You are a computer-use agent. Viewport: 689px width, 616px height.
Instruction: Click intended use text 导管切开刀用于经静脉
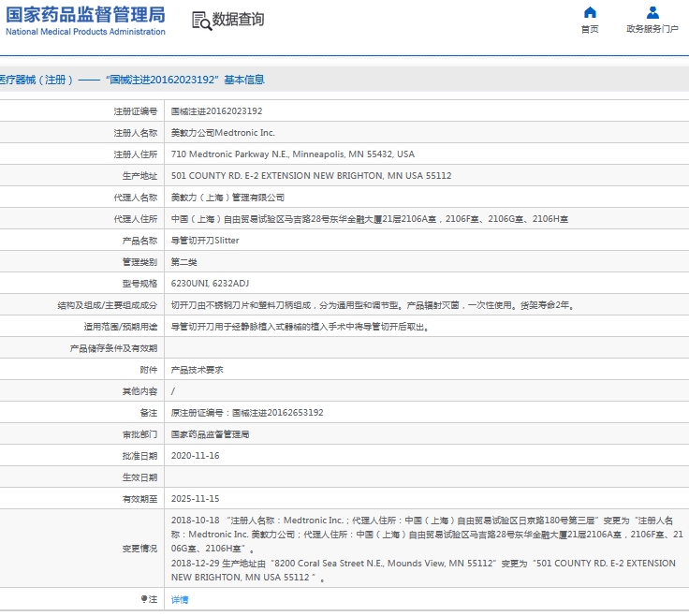coord(300,327)
